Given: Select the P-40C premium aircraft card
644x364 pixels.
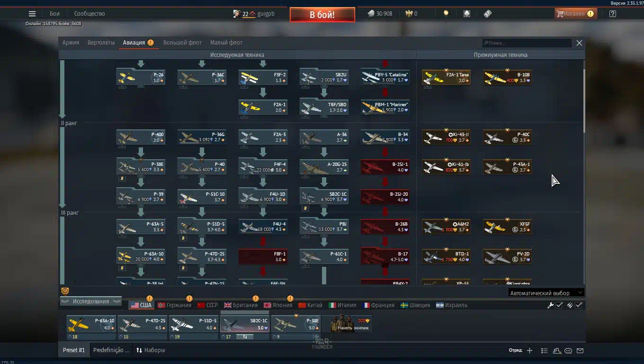Looking at the screenshot, I should tap(507, 137).
